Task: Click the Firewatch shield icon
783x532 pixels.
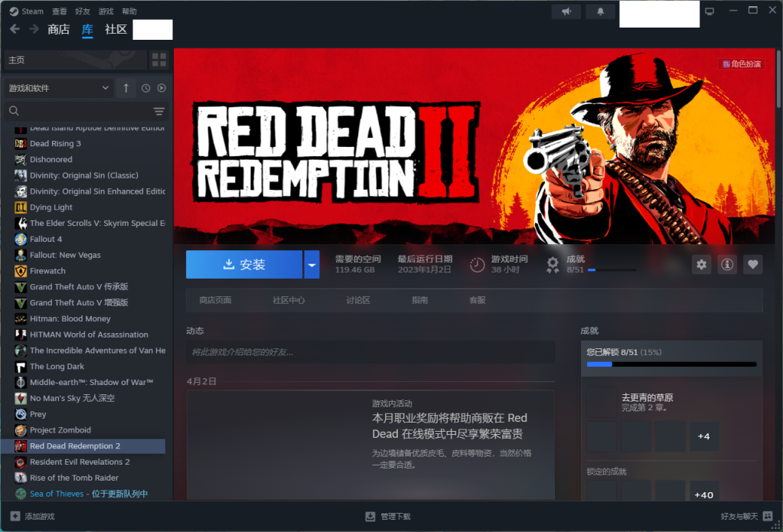Action: coord(21,271)
